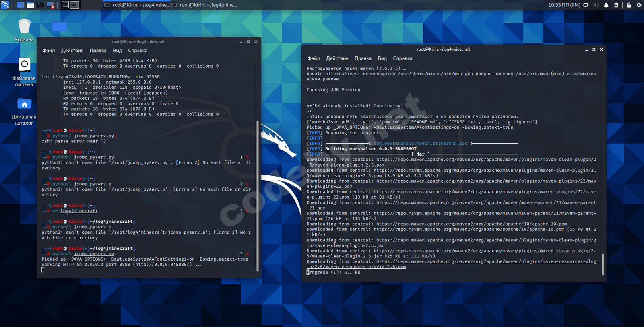This screenshot has width=644, height=327.
Task: Open the display settings tray icon
Action: [586, 5]
